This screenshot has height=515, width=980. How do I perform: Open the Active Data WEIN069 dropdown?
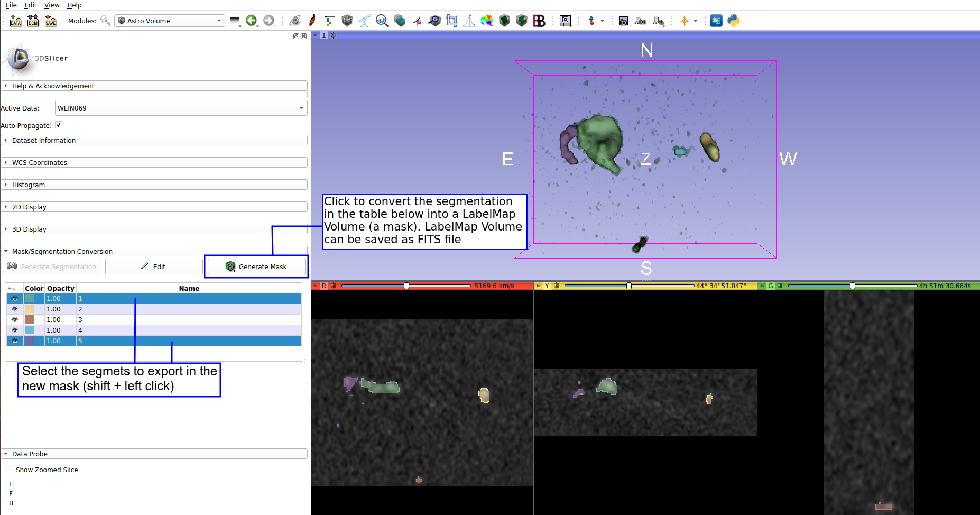click(x=181, y=108)
